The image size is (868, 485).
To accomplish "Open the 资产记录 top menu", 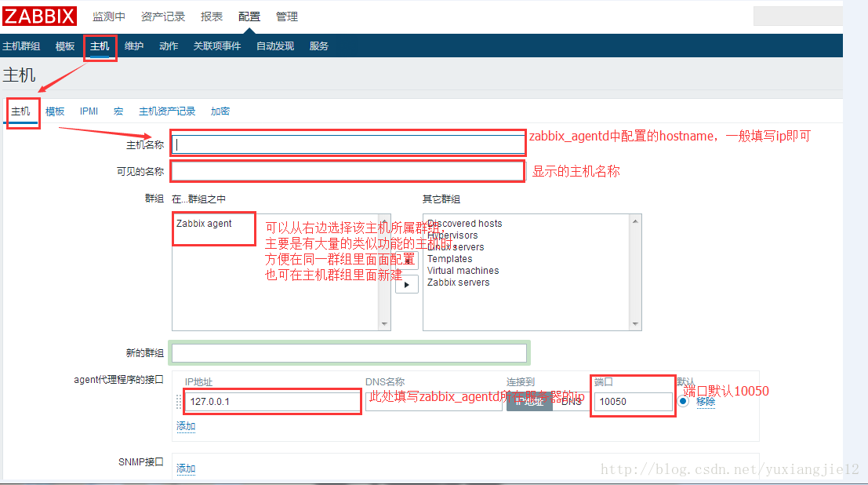I will (x=163, y=16).
